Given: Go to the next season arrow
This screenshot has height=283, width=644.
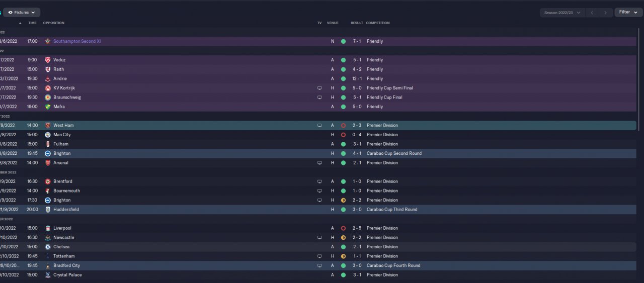Looking at the screenshot, I should coord(605,13).
